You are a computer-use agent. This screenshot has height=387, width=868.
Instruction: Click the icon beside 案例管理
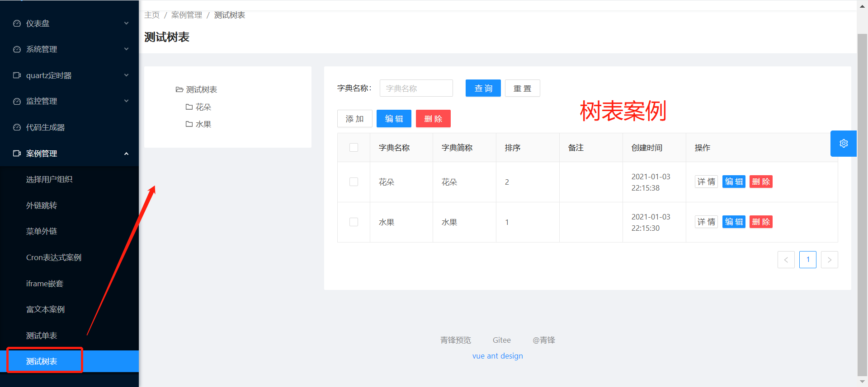pos(17,154)
